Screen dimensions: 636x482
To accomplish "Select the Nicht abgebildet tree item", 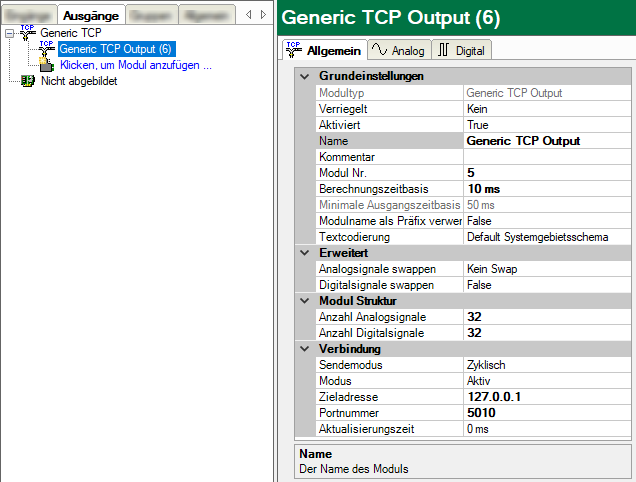I will coord(79,81).
